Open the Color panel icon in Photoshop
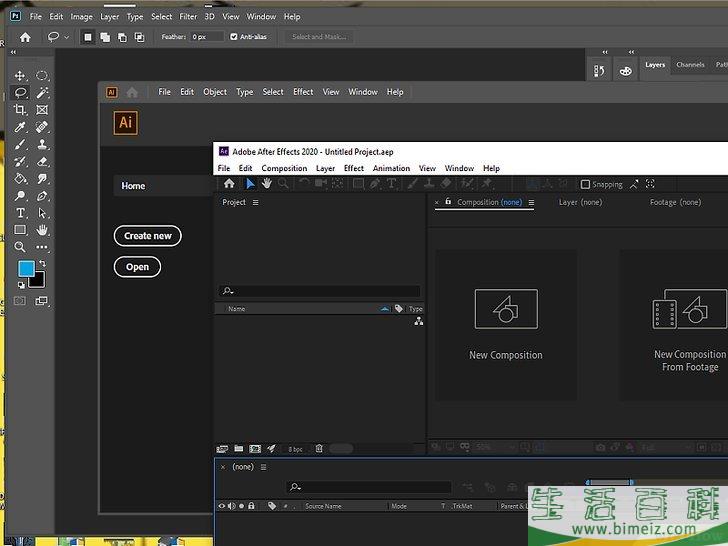The width and height of the screenshot is (728, 546). point(625,71)
